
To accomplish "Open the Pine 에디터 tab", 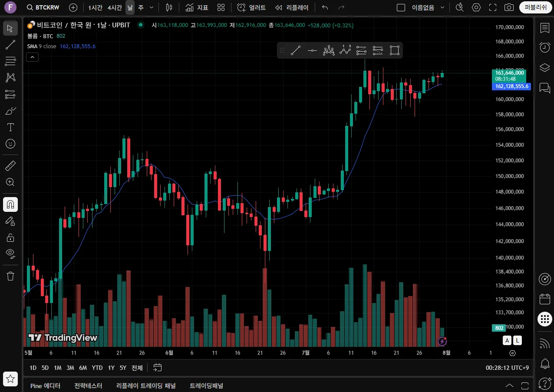I will (45, 385).
